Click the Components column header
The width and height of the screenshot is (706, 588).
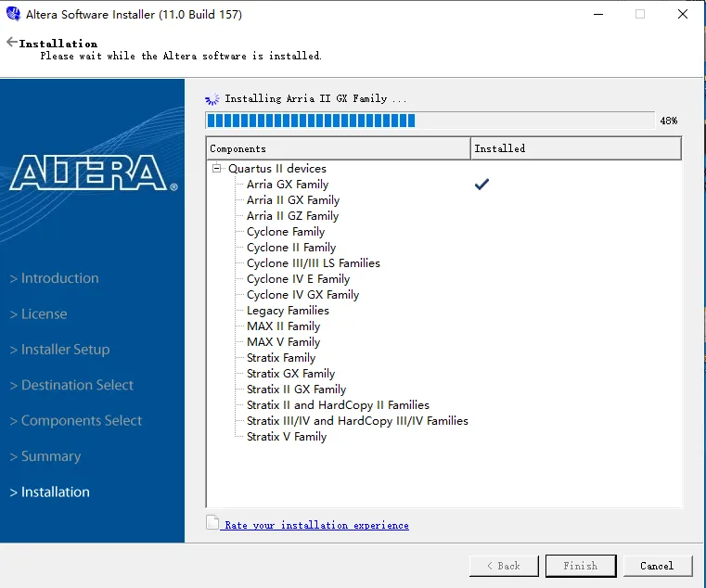[x=338, y=148]
